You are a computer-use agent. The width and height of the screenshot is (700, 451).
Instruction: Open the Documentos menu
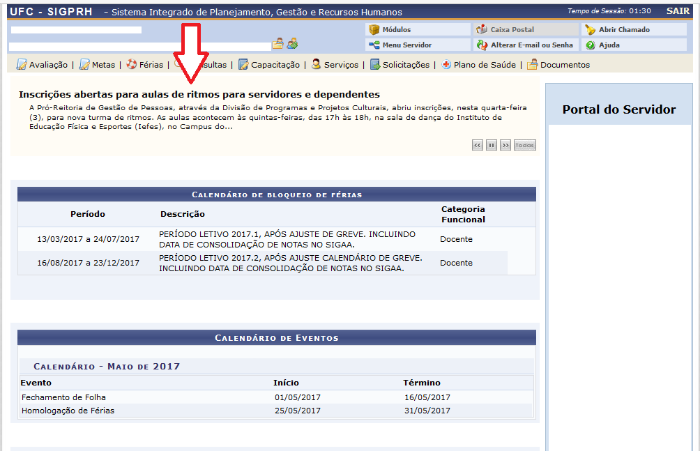coord(564,65)
